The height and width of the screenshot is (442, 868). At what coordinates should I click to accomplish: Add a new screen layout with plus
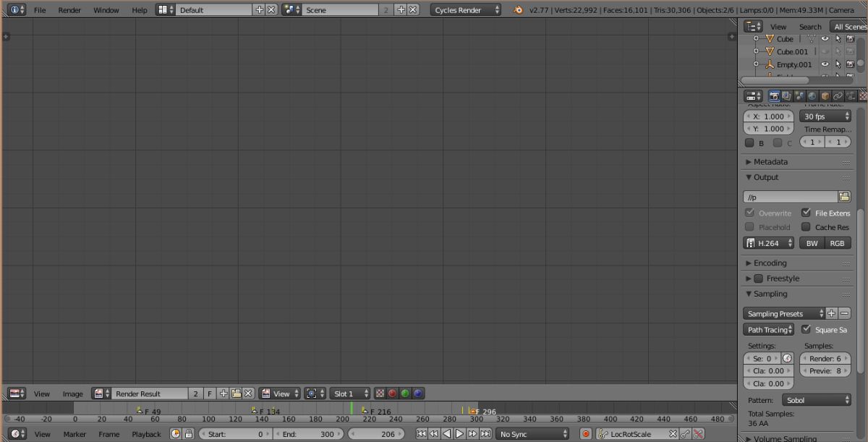(x=260, y=9)
